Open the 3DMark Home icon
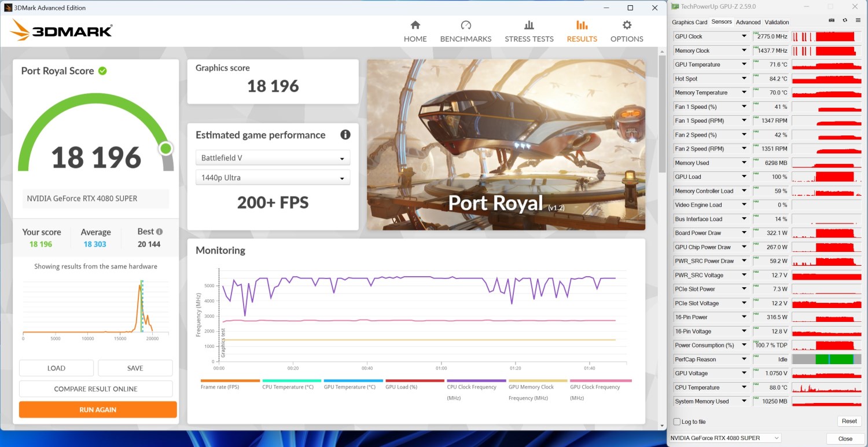The height and width of the screenshot is (447, 868). point(415,25)
